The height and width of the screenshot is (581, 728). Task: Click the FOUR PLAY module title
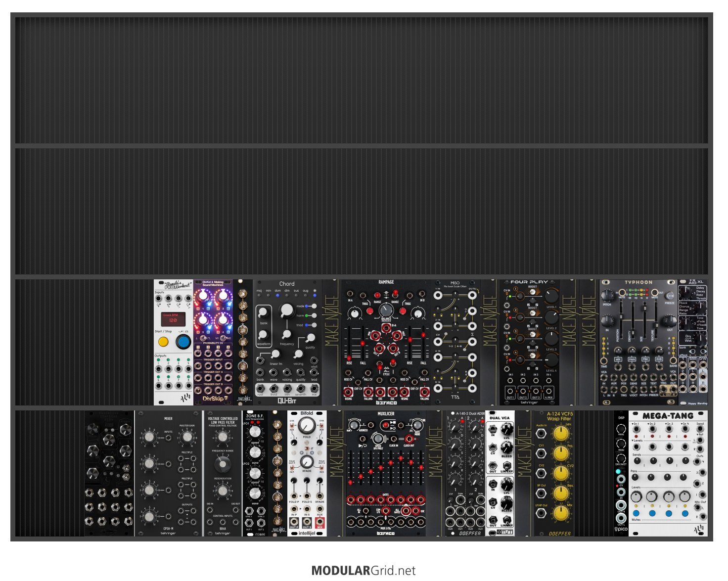(529, 282)
